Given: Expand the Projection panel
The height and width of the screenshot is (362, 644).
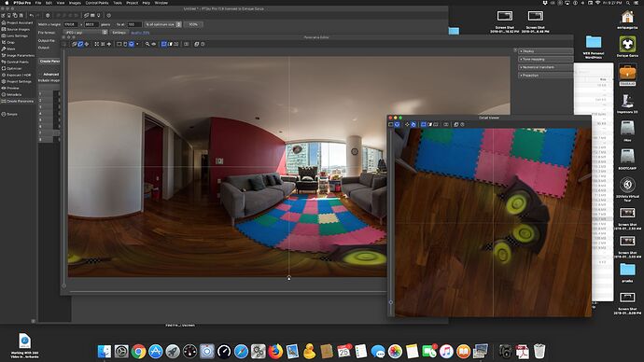Looking at the screenshot, I should click(546, 76).
